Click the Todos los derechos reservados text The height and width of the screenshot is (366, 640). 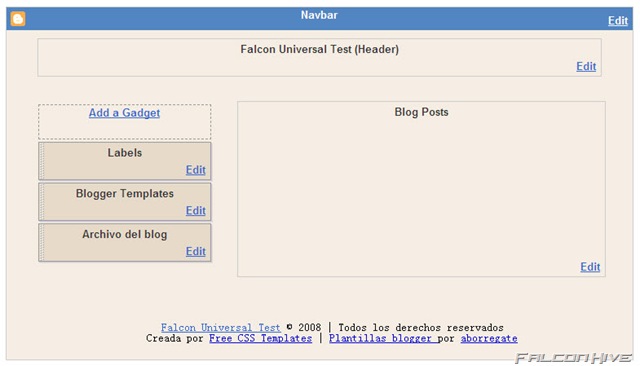[421, 327]
